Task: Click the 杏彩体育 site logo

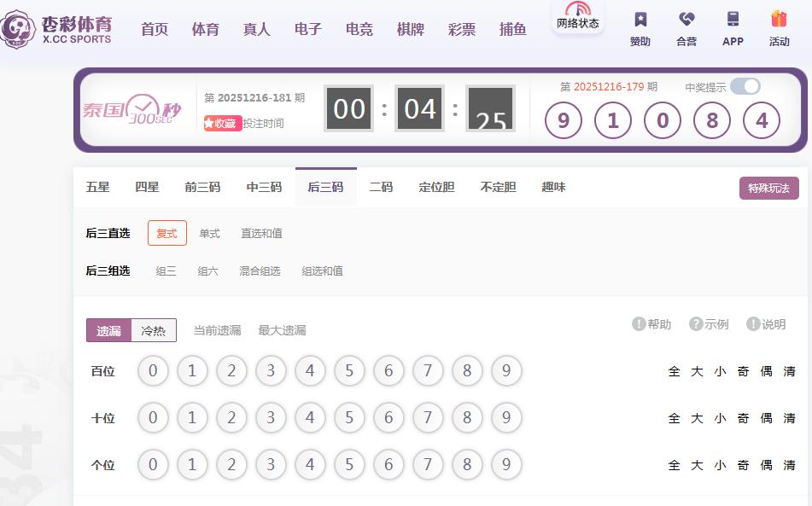Action: [58, 28]
